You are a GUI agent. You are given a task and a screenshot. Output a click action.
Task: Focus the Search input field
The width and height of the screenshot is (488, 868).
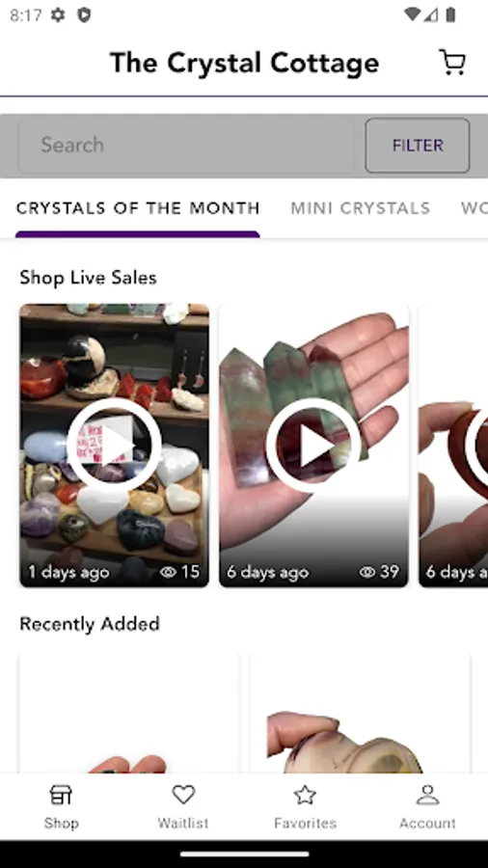(x=186, y=145)
